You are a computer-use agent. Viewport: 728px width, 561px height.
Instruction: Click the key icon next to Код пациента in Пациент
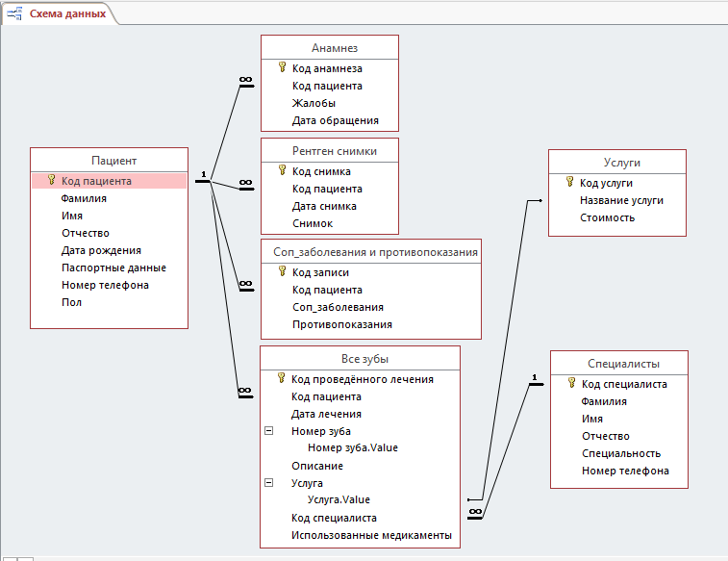(52, 180)
